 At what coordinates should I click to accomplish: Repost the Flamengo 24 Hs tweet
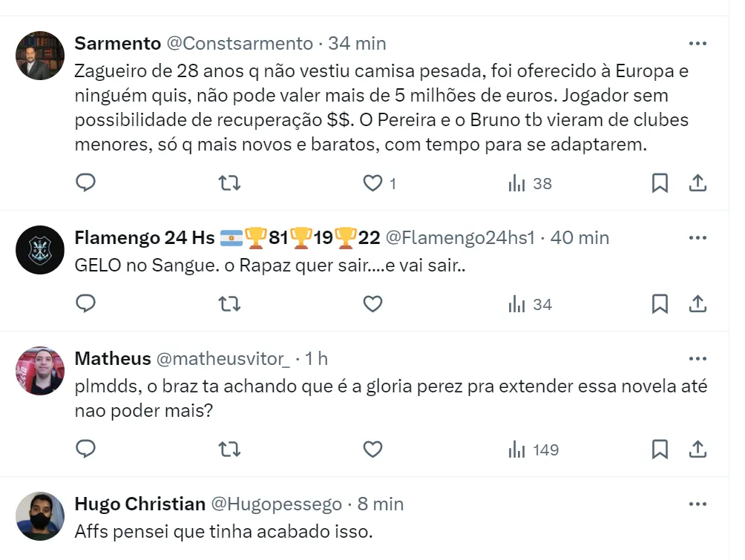coord(231,303)
